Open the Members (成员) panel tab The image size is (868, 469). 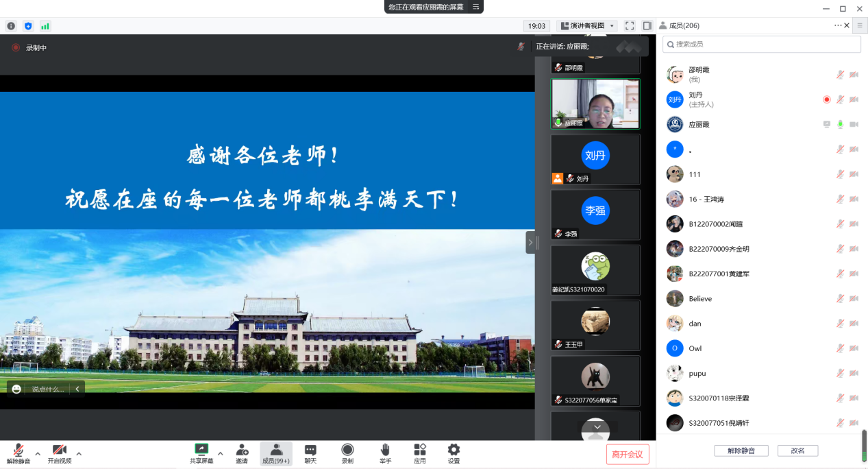[x=276, y=453]
